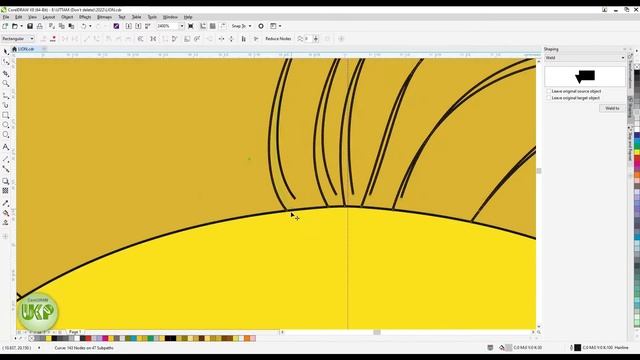Click the Paste icon in the toolbar
Viewport: 640px width, 360px height.
click(71, 26)
